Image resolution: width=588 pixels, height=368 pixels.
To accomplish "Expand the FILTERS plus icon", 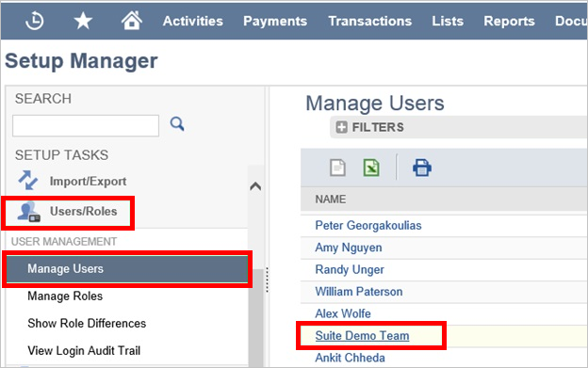I will coord(341,127).
